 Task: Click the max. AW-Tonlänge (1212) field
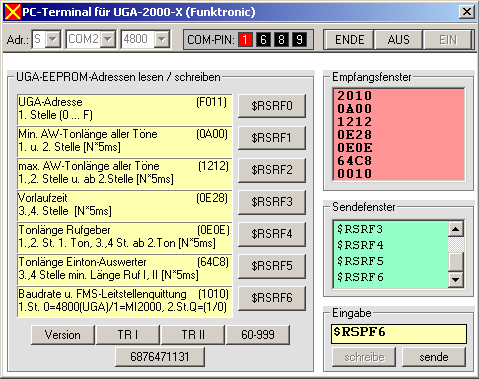point(125,174)
